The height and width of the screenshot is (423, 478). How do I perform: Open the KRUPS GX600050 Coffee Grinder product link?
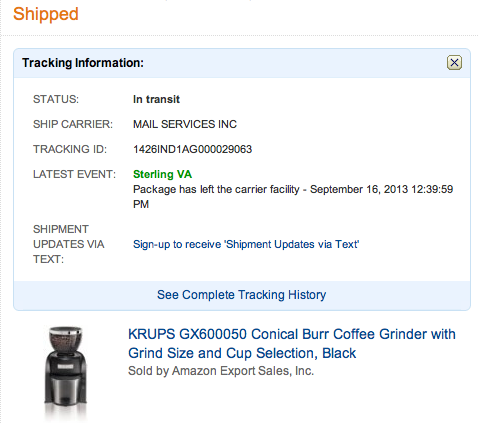click(292, 344)
